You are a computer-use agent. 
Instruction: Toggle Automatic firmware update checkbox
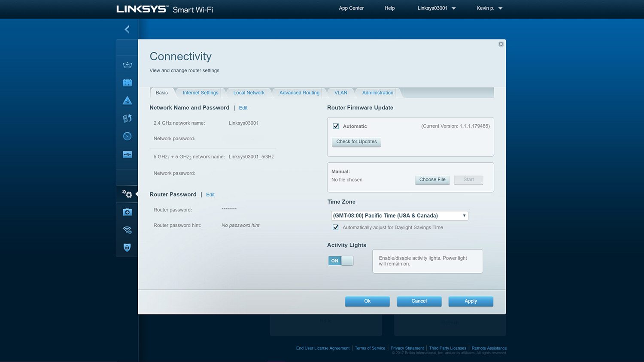point(336,126)
